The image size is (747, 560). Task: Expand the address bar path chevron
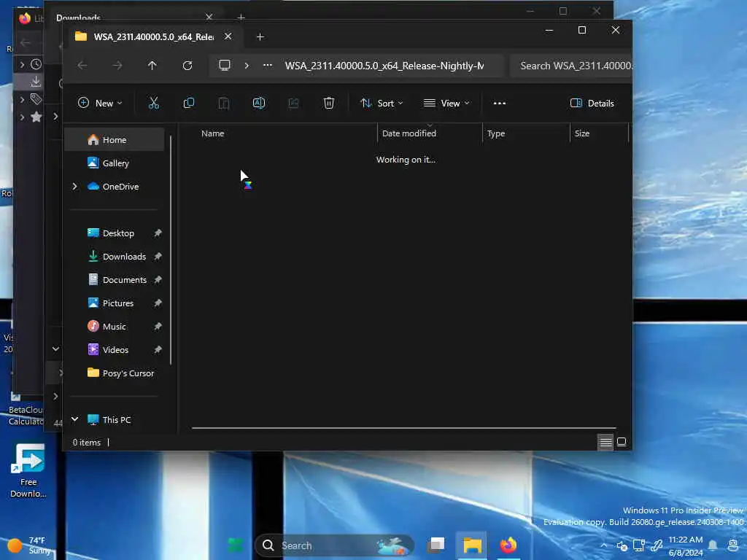tap(247, 65)
